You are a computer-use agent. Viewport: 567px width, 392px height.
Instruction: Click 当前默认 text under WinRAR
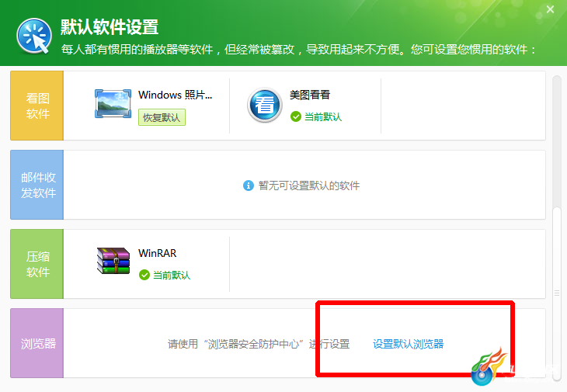pos(172,275)
